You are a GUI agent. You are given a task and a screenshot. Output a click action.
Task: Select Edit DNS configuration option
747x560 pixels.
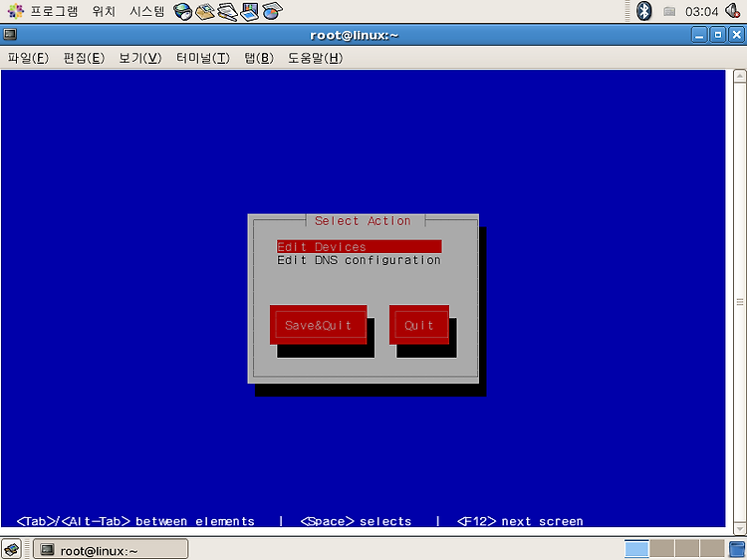tap(360, 260)
